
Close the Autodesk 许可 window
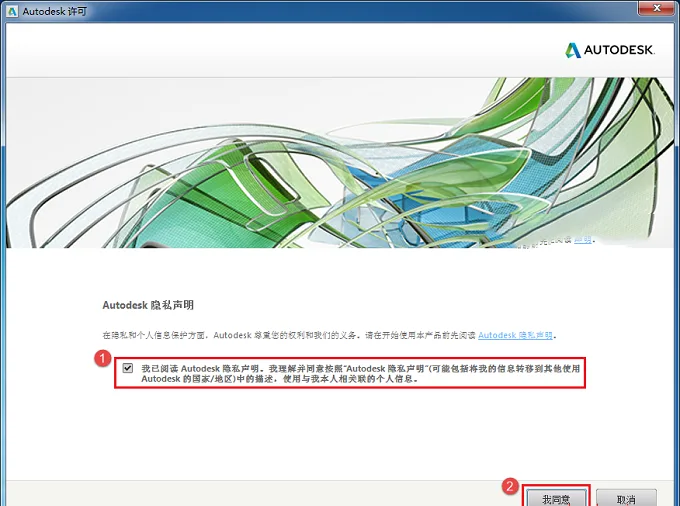pos(656,7)
